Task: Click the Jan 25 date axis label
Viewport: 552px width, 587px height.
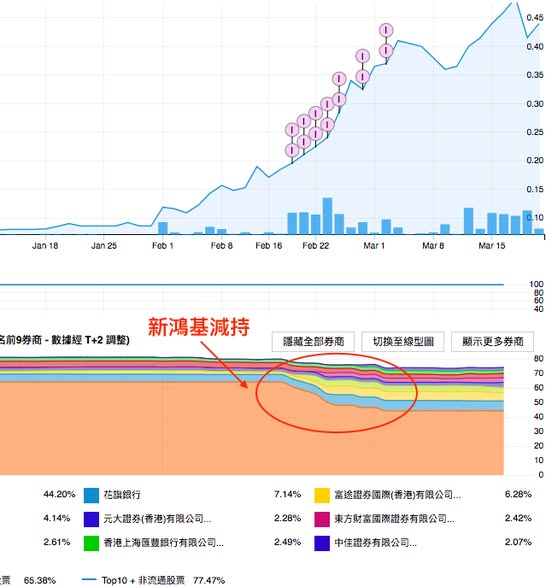Action: click(104, 246)
